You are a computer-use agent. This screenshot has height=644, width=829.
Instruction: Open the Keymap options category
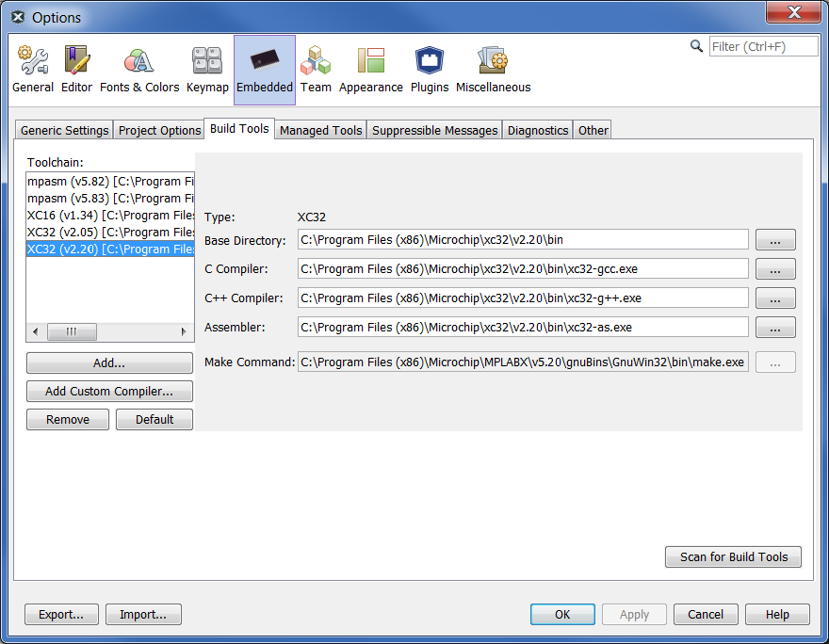(x=207, y=70)
